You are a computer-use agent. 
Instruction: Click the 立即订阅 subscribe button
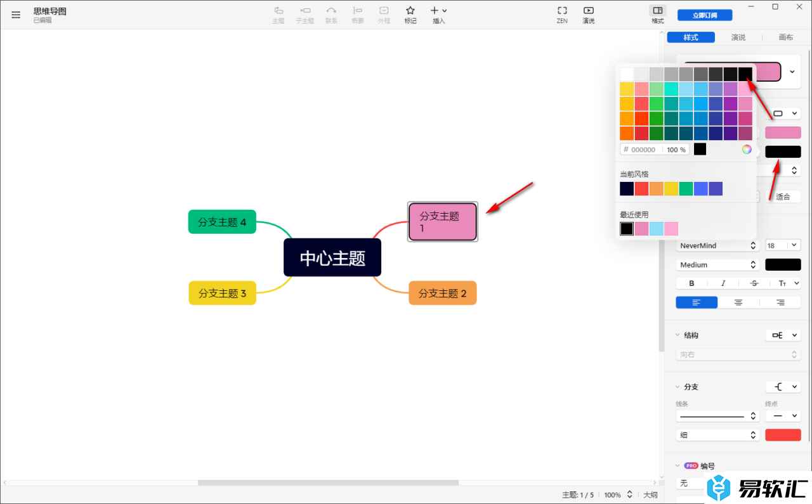pos(705,15)
